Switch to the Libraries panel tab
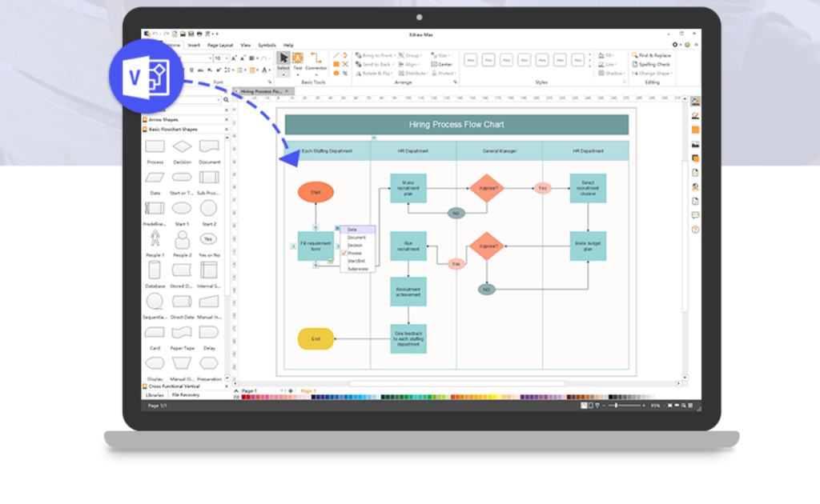This screenshot has width=820, height=504. [x=155, y=395]
